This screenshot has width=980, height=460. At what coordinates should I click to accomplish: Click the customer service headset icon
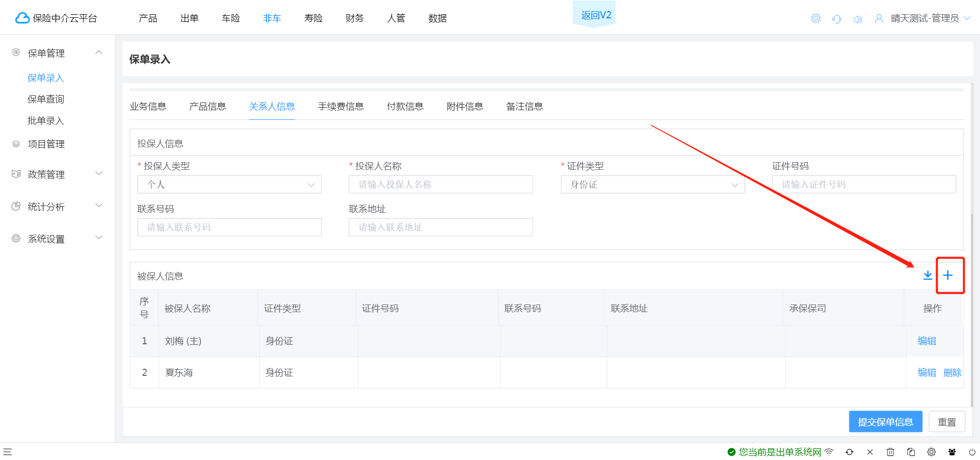pyautogui.click(x=837, y=19)
